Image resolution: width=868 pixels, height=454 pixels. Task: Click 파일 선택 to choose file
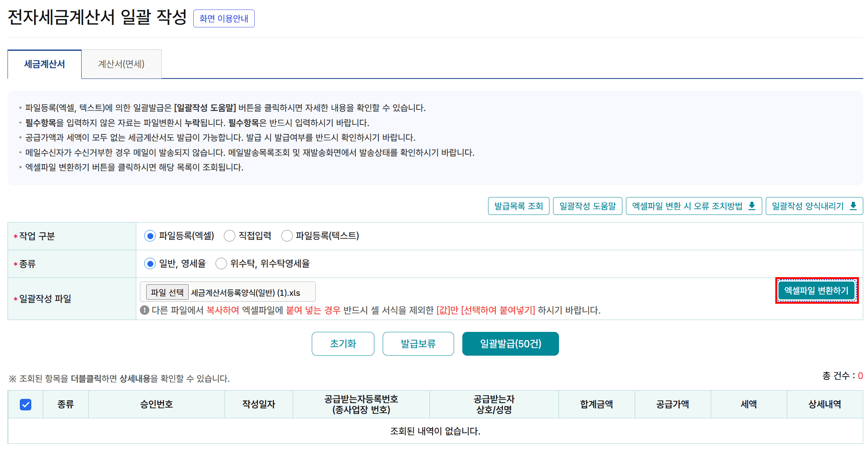pyautogui.click(x=167, y=293)
